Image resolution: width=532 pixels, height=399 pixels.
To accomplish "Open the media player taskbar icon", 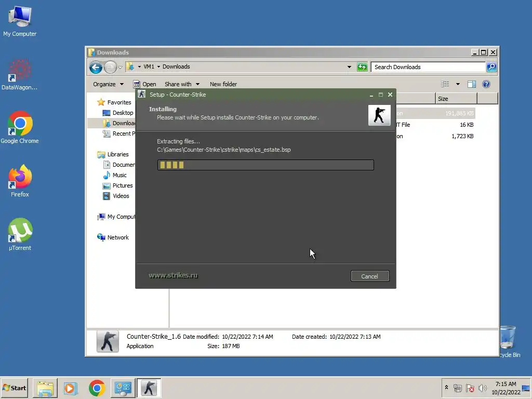I will point(71,388).
